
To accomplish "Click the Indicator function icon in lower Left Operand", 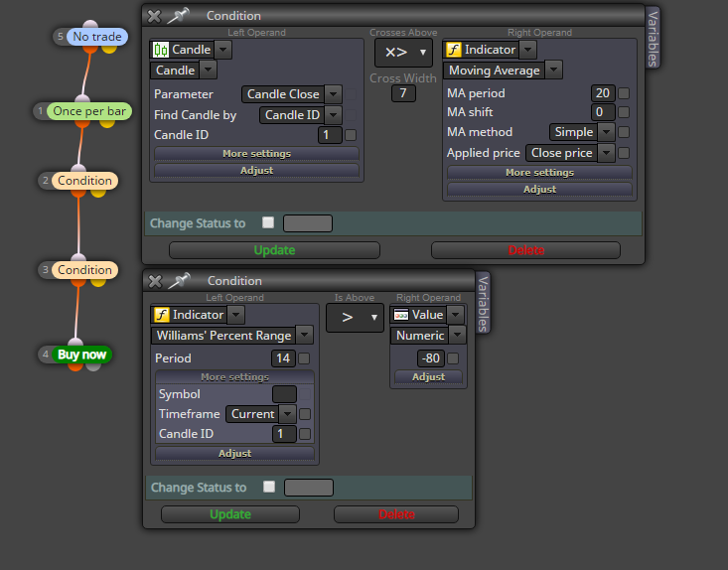I will tap(161, 315).
